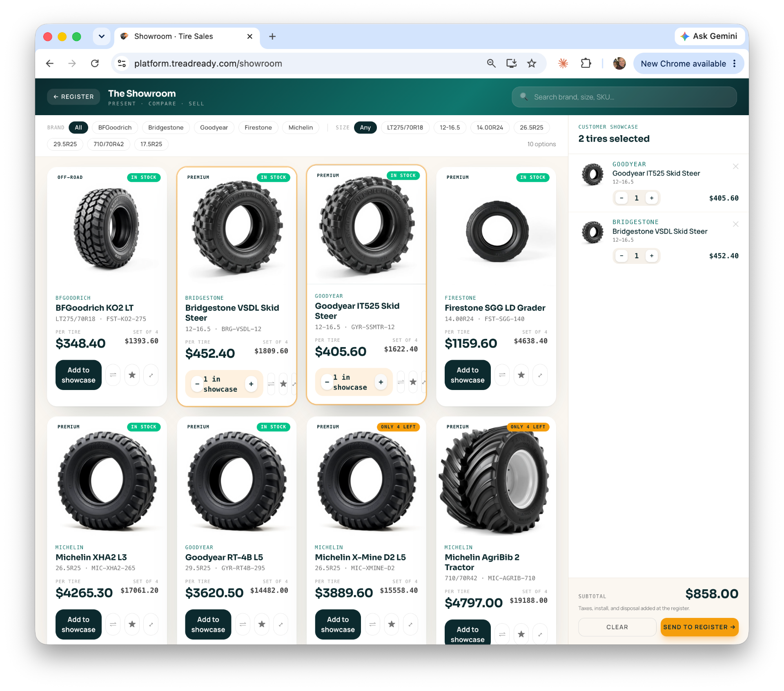Expand the Goodyear RT-4B L5 card

click(x=281, y=624)
